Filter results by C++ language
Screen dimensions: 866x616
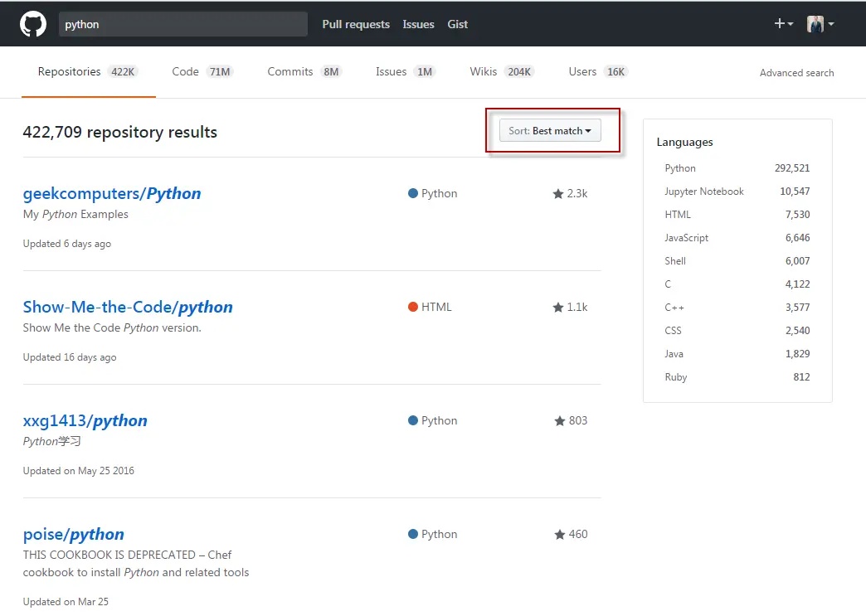[737, 308]
